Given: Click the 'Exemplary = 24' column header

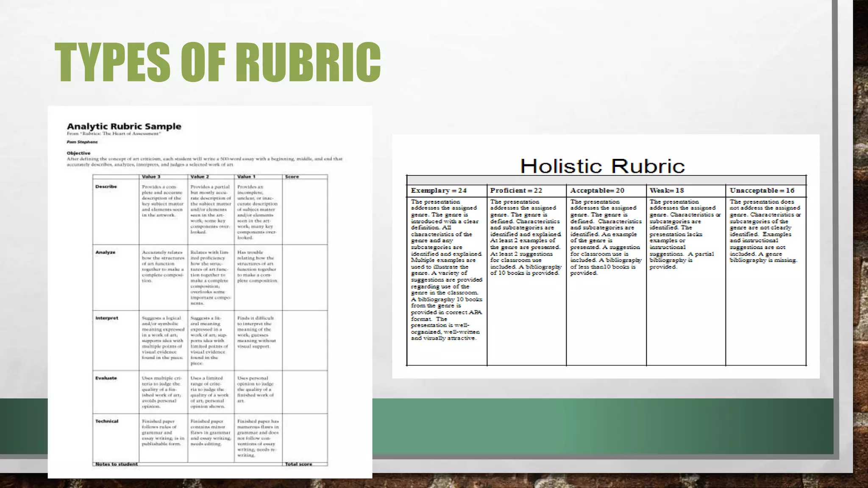Looking at the screenshot, I should click(439, 191).
